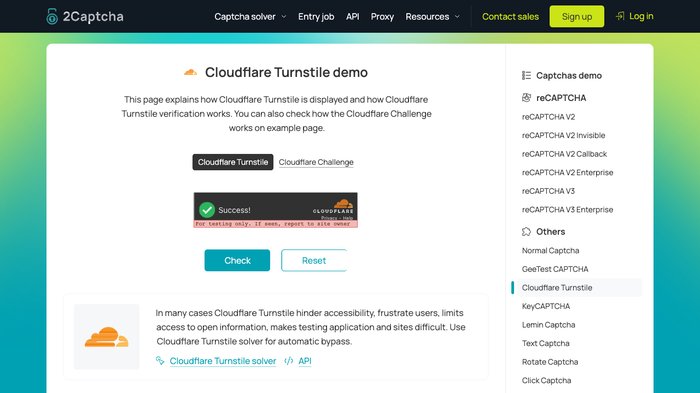Open reCAPTCHA V2 demo
Image resolution: width=700 pixels, height=393 pixels.
548,117
